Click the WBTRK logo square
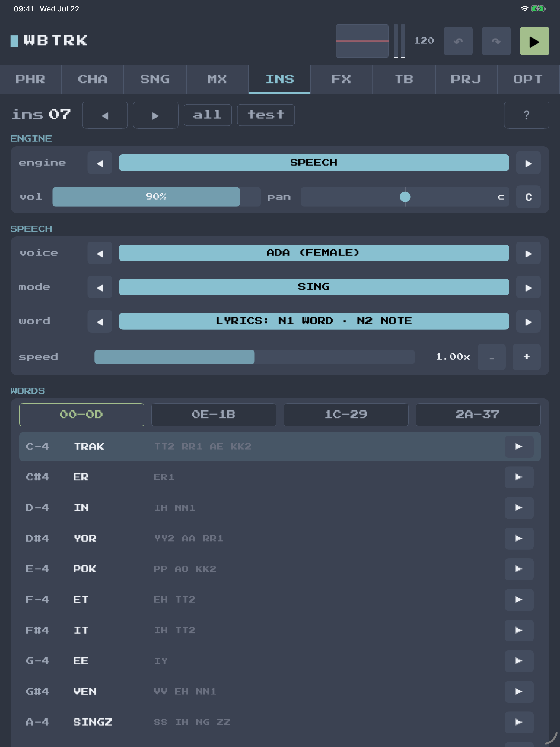 [x=14, y=41]
